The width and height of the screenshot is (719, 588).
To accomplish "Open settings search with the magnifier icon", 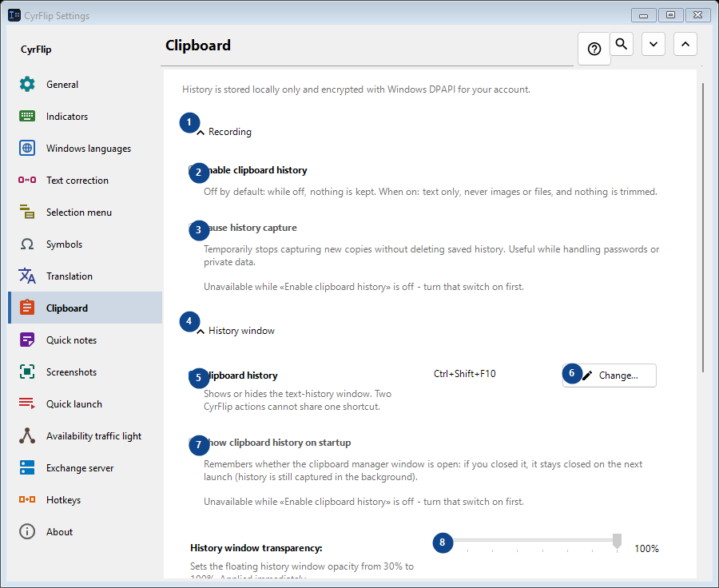I will (622, 44).
